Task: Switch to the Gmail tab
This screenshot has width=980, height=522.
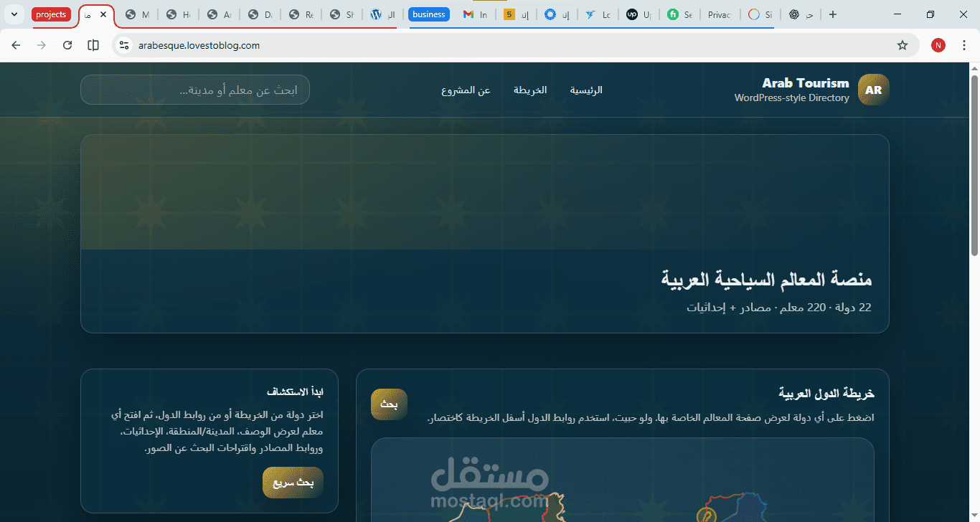Action: tap(474, 14)
